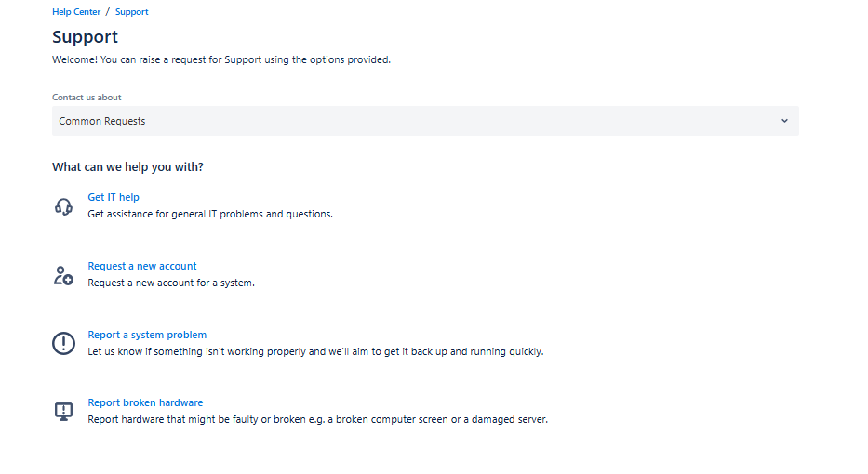
Task: Click the Support page heading
Action: click(86, 37)
